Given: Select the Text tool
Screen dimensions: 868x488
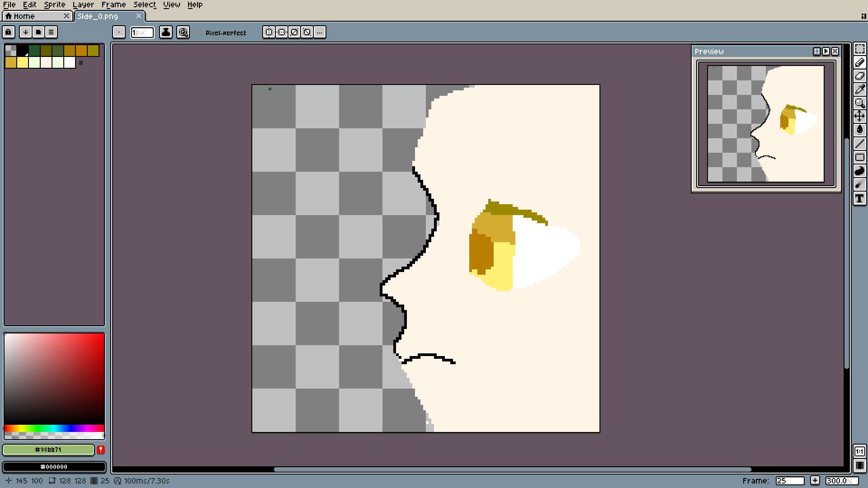Looking at the screenshot, I should (x=859, y=198).
